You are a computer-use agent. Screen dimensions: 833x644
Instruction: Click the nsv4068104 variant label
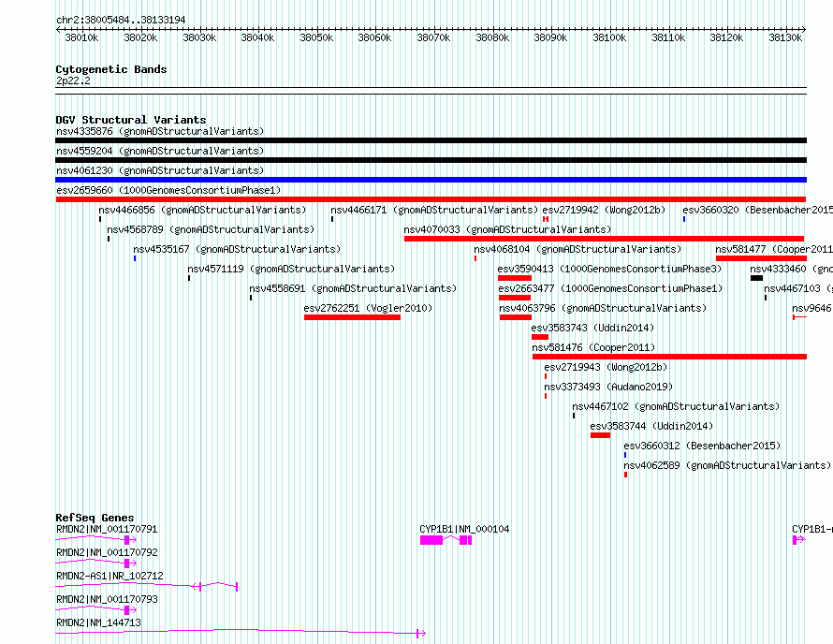(577, 249)
